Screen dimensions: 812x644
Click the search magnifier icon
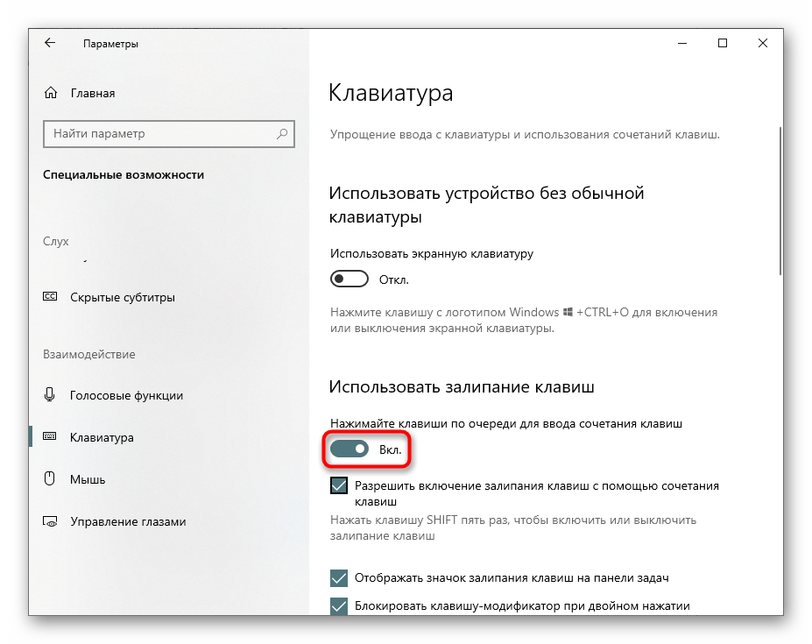click(282, 134)
